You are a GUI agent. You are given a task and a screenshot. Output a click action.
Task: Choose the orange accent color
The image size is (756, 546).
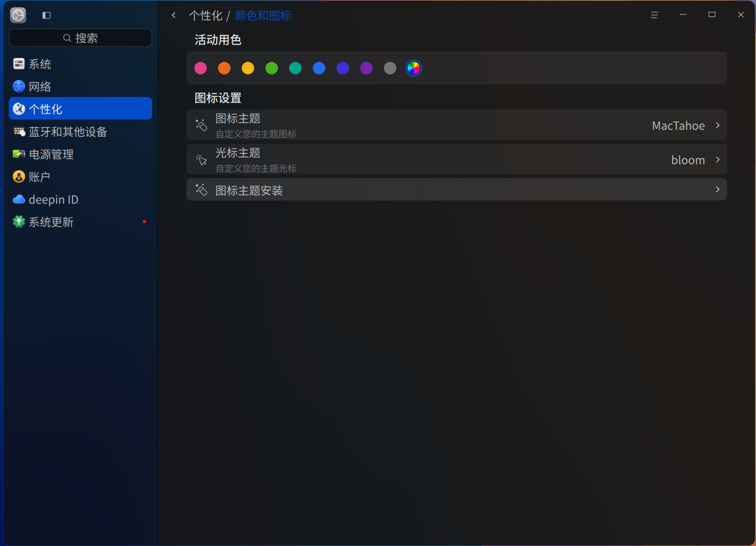coord(224,68)
